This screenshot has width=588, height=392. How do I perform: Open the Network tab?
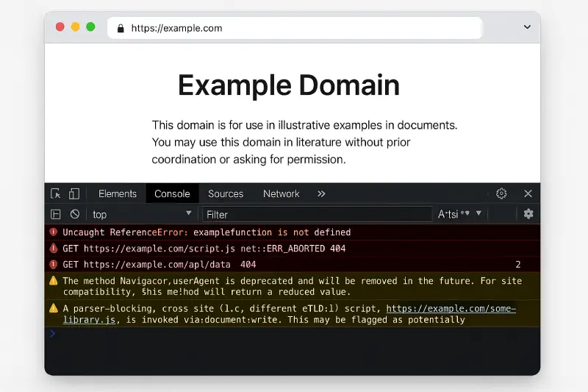tap(282, 193)
